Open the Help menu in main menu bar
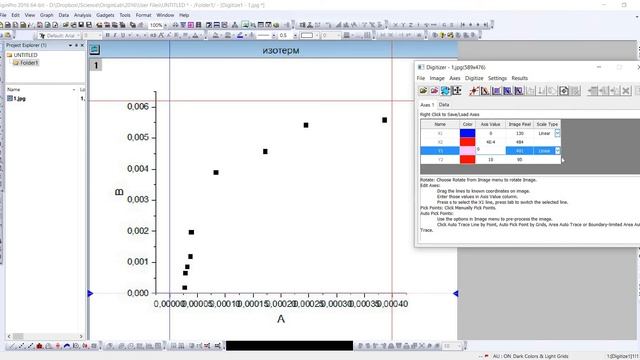Screen dimensions: 640x360 click(x=184, y=15)
